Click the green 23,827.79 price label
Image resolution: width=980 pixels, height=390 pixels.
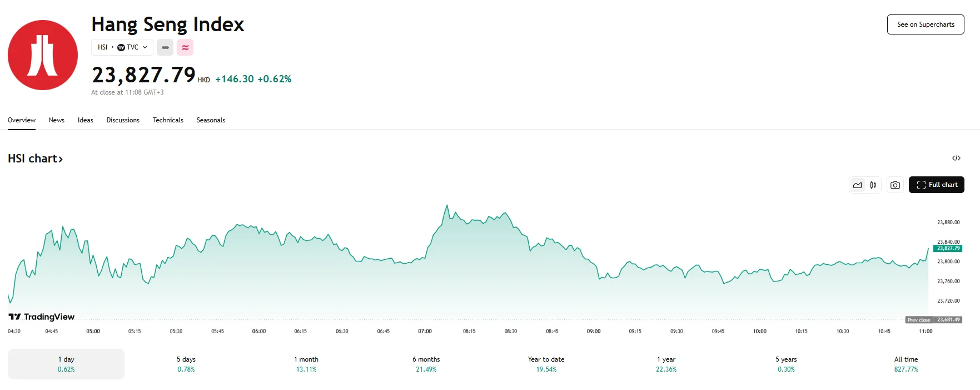[948, 248]
